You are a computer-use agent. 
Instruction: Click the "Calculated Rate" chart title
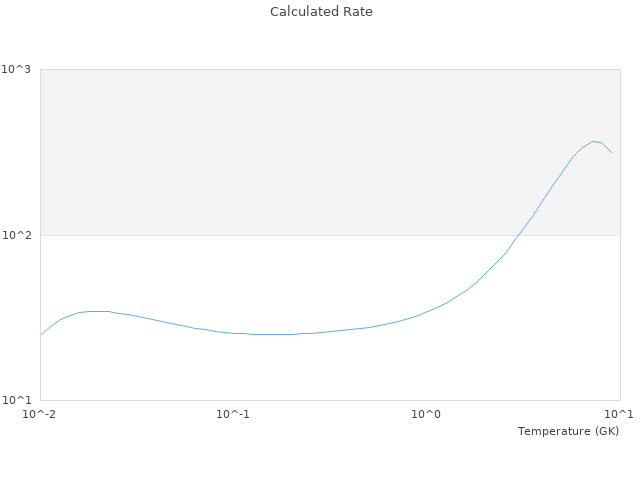(x=320, y=12)
